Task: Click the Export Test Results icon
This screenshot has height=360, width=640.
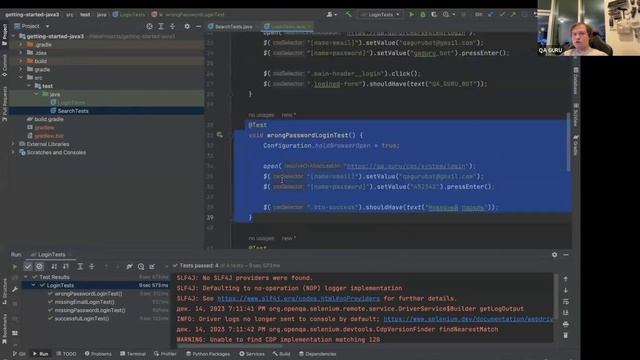Action: point(152,267)
